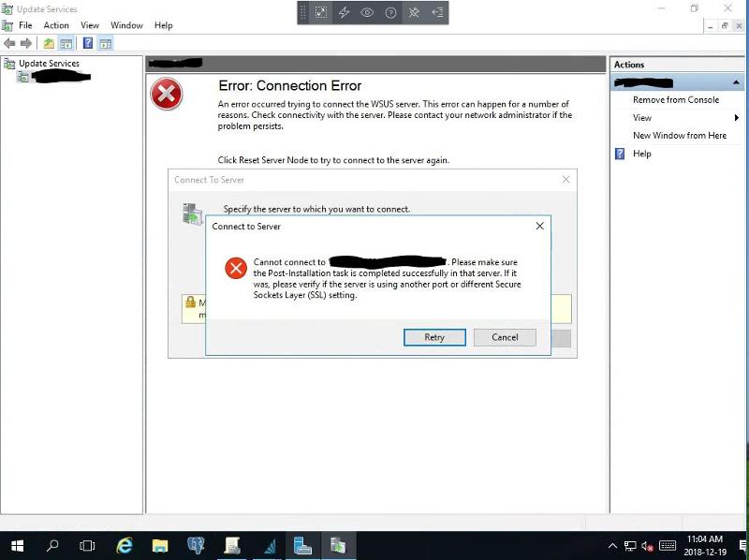Close the background Connect To Server window
This screenshot has height=560, width=749.
(x=566, y=180)
